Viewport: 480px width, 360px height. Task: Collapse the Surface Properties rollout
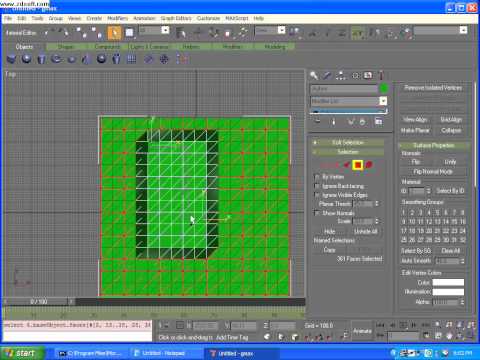tap(433, 145)
